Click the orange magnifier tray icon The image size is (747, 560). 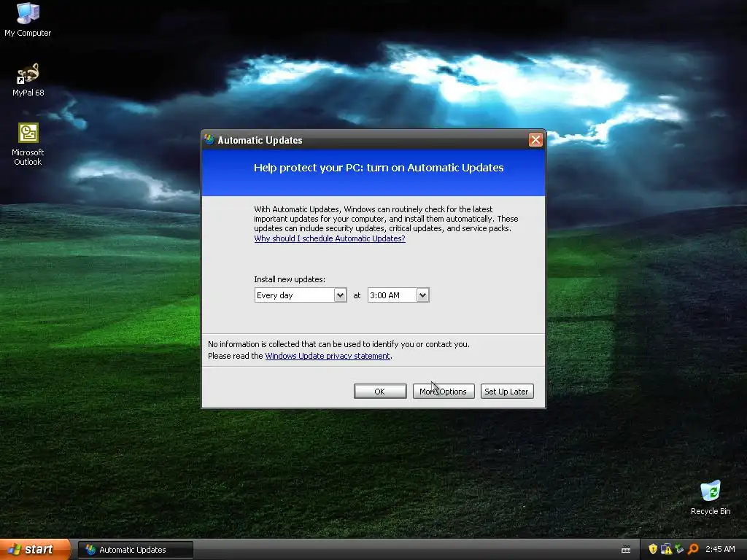pos(693,549)
